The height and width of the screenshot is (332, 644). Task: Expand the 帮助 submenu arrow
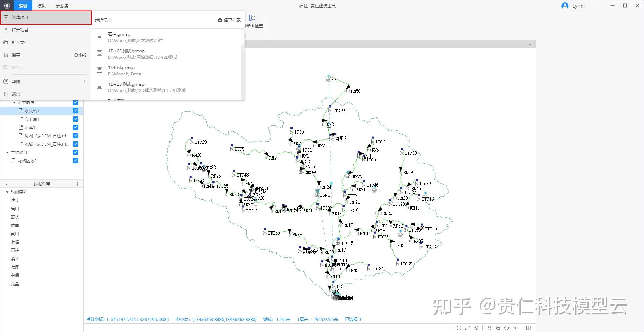(84, 82)
